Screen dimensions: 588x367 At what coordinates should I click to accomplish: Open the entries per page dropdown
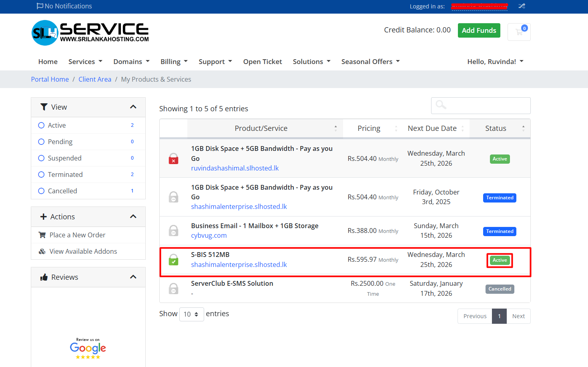click(x=191, y=314)
